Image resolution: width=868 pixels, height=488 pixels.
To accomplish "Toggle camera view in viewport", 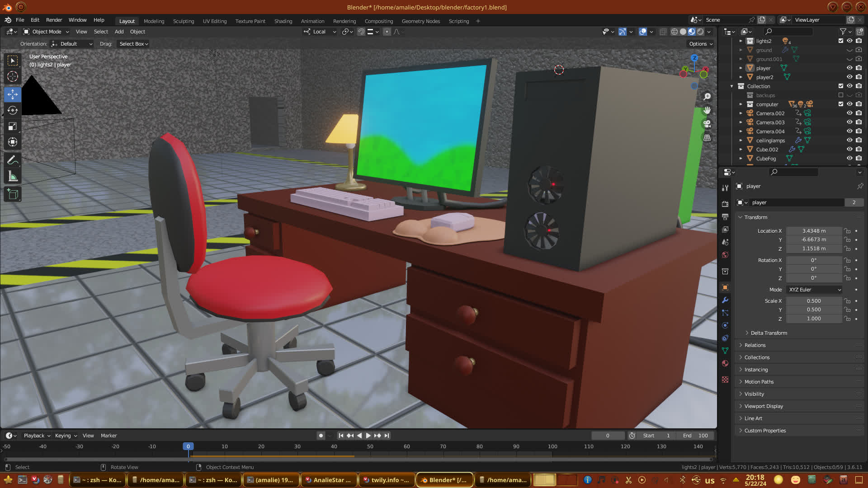I will [707, 124].
